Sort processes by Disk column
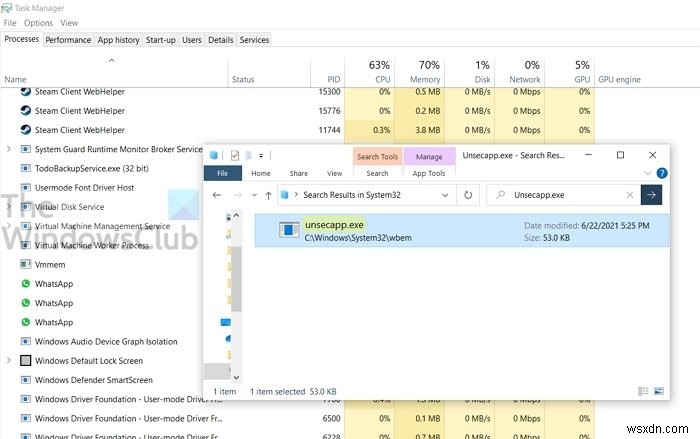The image size is (700, 439). coord(482,79)
